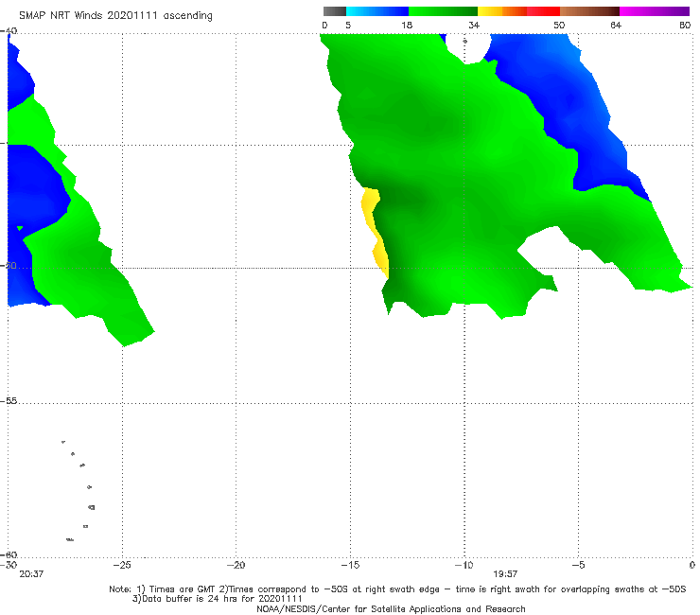Click the color bar label '50'

point(559,26)
